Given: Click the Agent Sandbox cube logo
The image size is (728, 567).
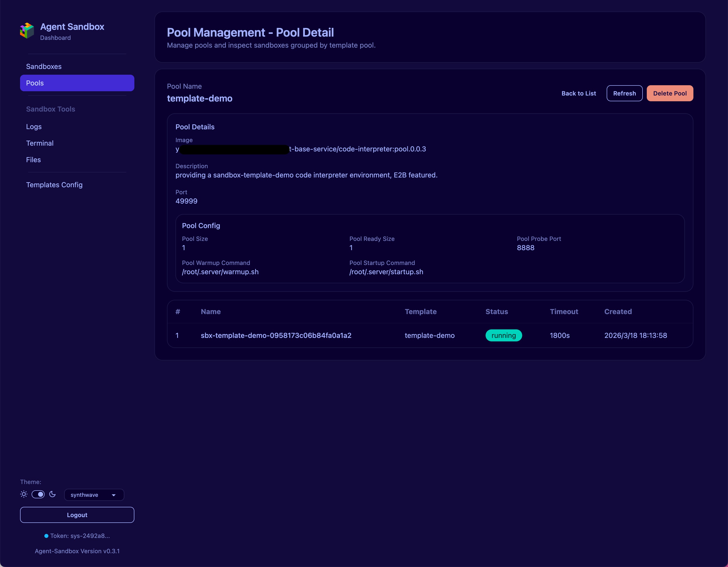Looking at the screenshot, I should 27,31.
